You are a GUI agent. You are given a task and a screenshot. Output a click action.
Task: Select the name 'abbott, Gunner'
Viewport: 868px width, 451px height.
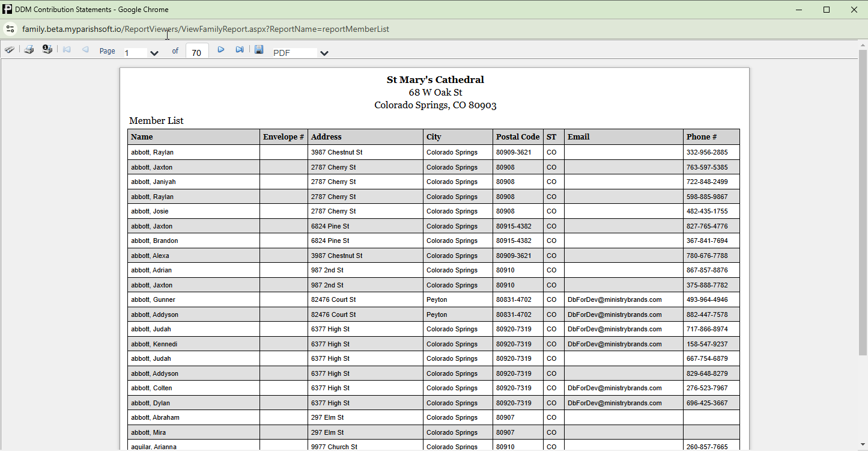(153, 300)
